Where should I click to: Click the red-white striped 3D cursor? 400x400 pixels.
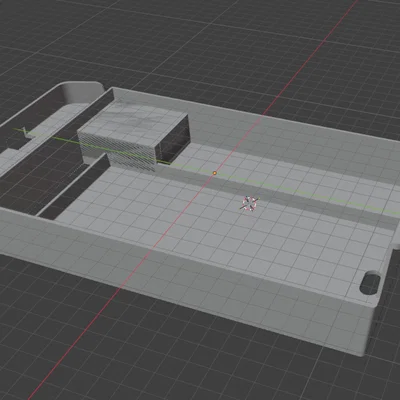[250, 203]
